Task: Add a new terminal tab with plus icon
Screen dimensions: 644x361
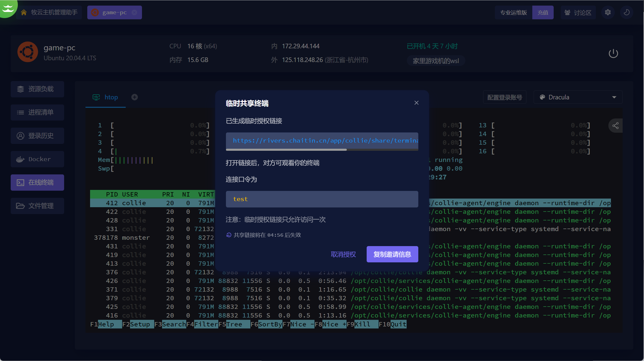Action: tap(135, 97)
